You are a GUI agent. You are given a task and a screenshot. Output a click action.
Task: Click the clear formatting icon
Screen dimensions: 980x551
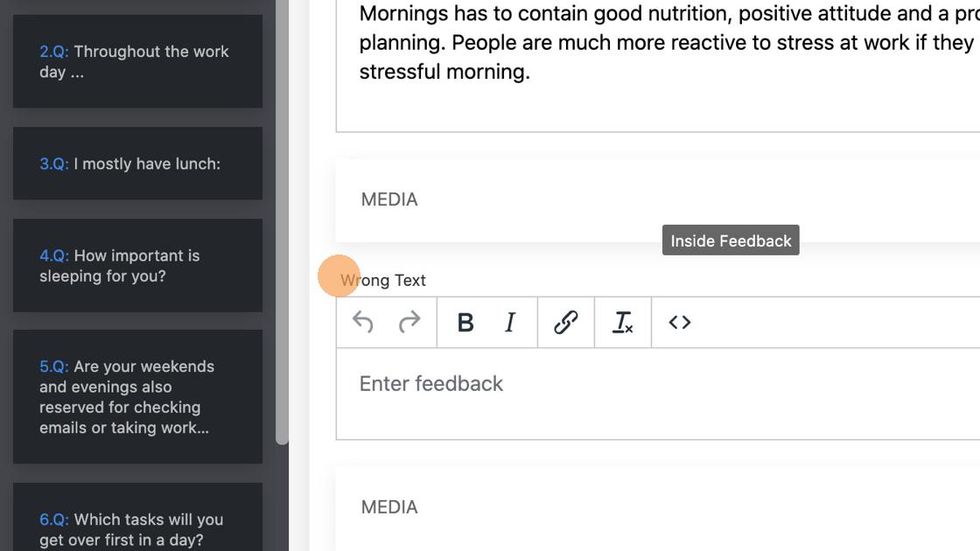[x=623, y=323]
